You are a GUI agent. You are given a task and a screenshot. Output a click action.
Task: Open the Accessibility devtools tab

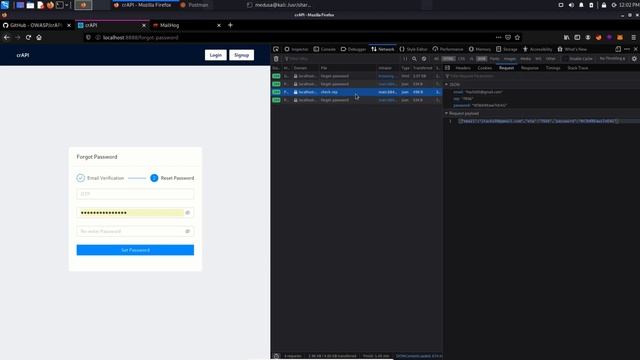tap(537, 49)
